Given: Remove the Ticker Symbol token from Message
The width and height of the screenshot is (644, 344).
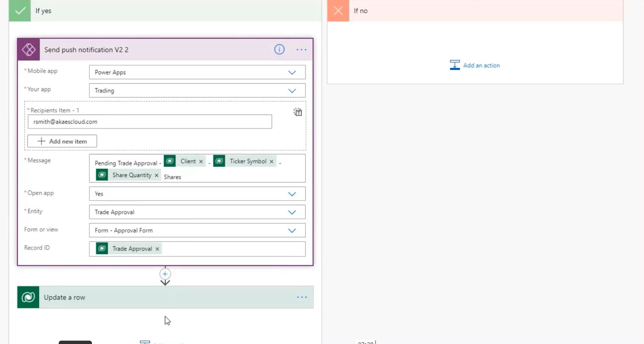Looking at the screenshot, I should tap(271, 161).
